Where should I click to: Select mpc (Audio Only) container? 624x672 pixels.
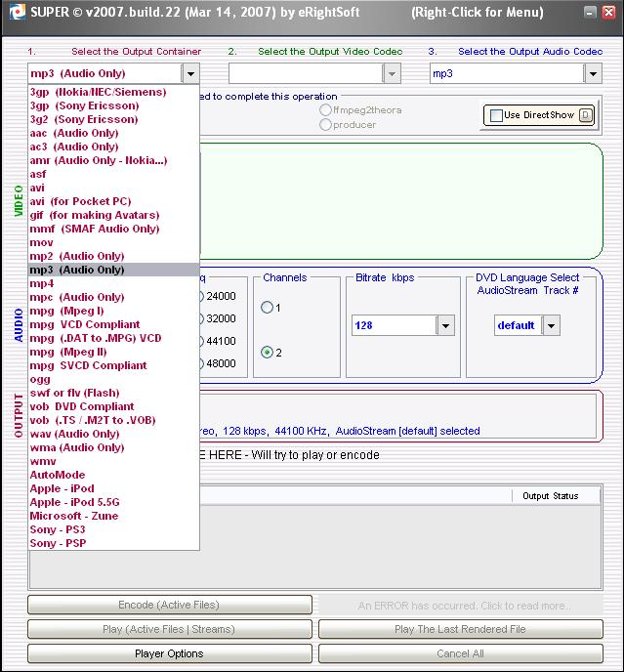click(x=113, y=297)
